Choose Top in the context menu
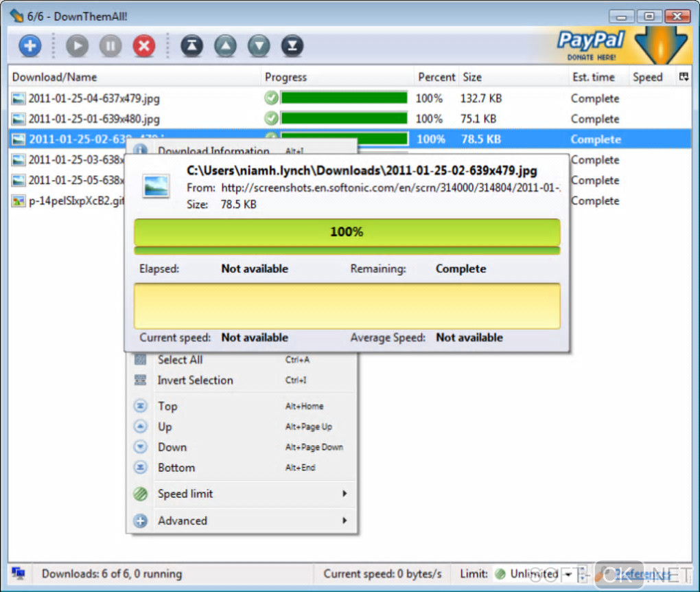Image resolution: width=700 pixels, height=592 pixels. 242,406
